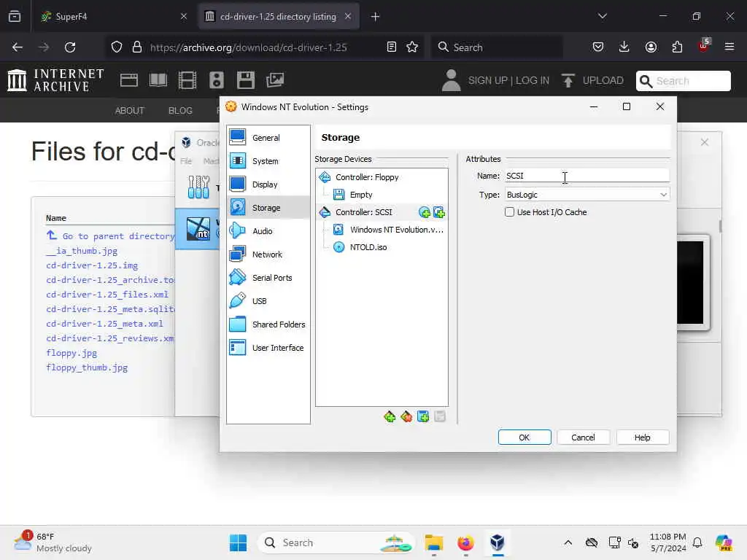Open Internet Archive images icon
The width and height of the screenshot is (747, 560).
tap(275, 80)
